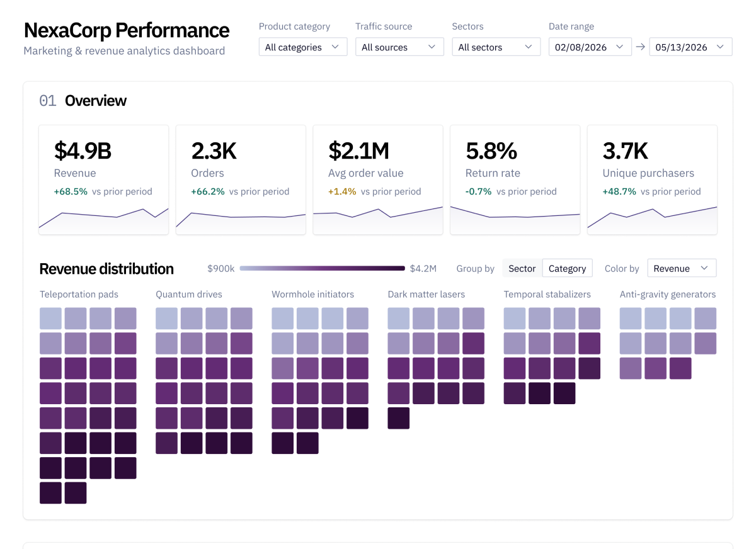
Task: Click the chevron in the All sources dropdown
Action: (x=432, y=47)
